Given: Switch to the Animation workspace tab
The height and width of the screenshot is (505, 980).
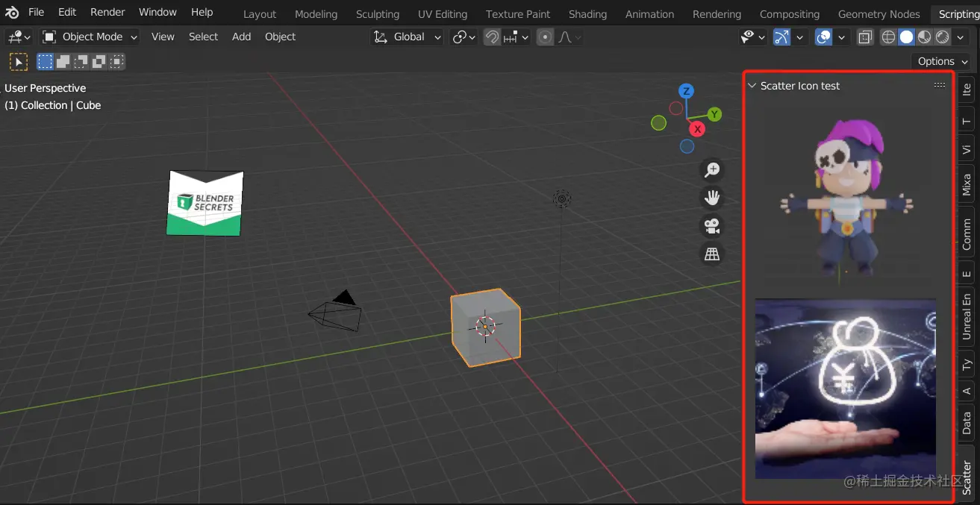Looking at the screenshot, I should (649, 14).
